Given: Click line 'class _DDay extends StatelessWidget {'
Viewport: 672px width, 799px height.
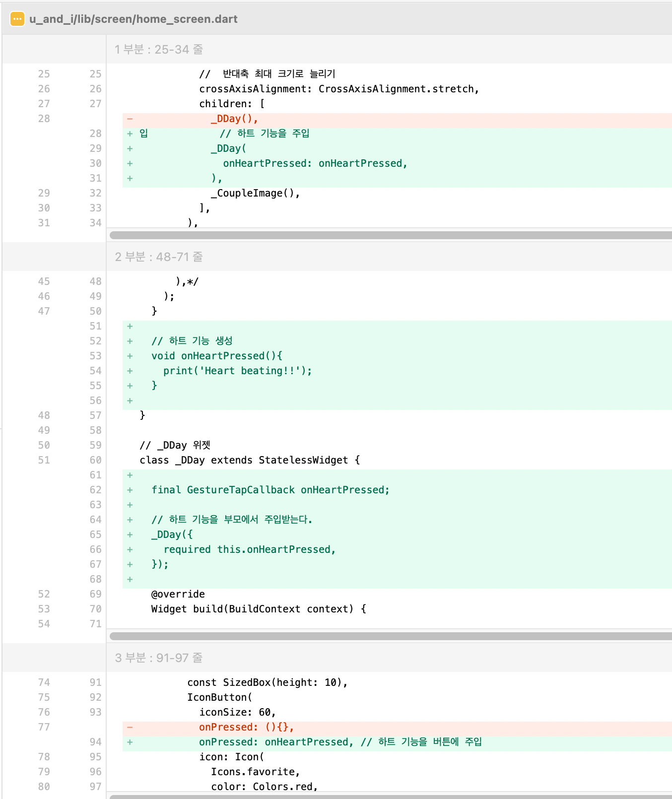Looking at the screenshot, I should click(x=250, y=460).
